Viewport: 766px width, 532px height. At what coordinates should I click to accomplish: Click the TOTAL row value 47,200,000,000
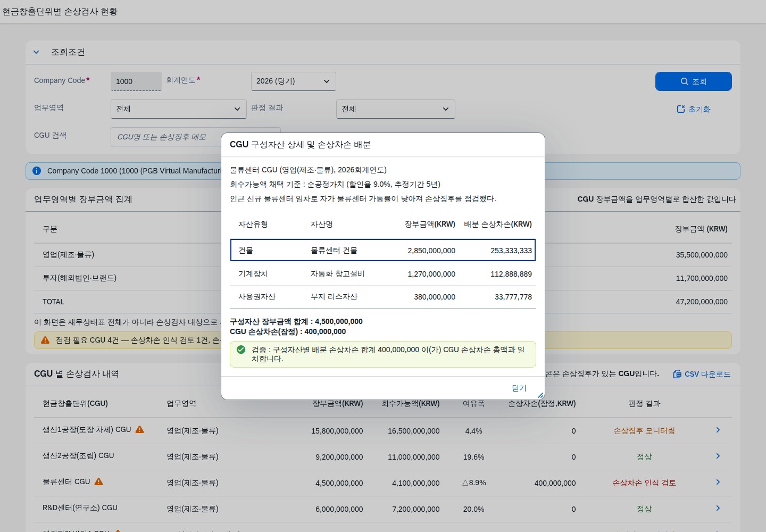pyautogui.click(x=702, y=302)
